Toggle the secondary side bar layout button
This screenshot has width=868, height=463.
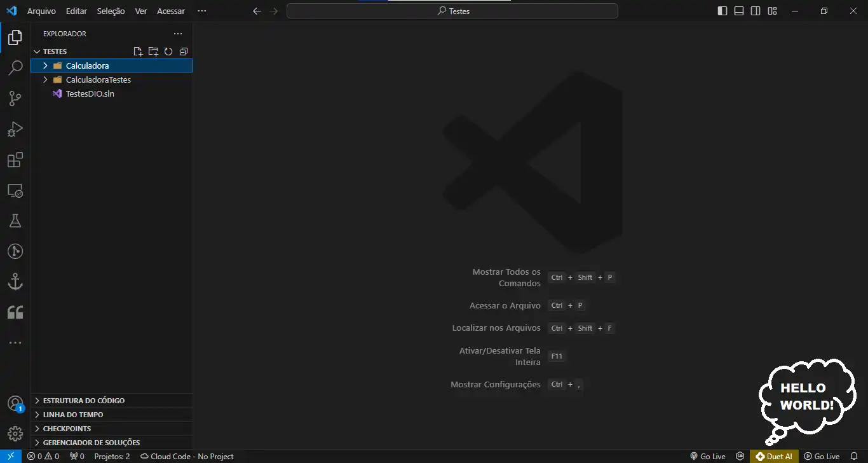point(756,11)
